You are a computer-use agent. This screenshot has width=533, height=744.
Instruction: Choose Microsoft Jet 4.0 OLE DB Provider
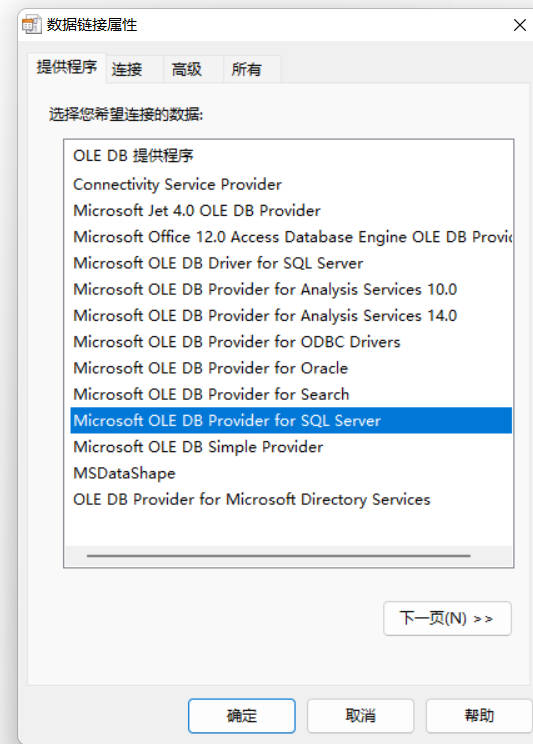click(291, 210)
